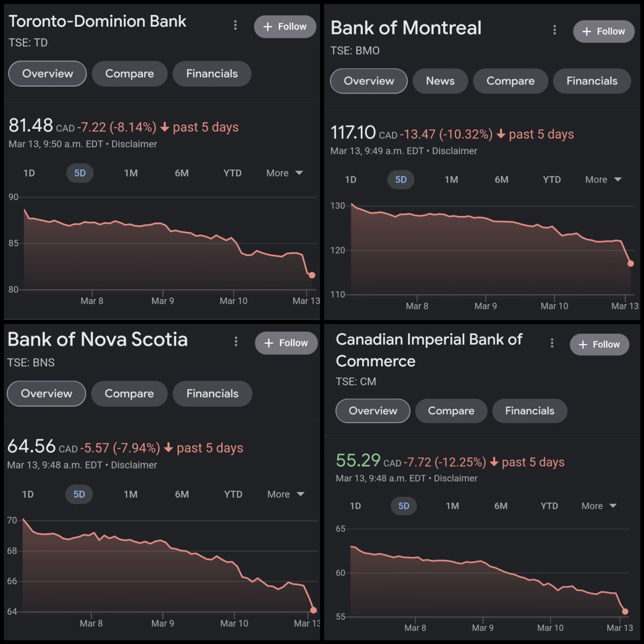This screenshot has width=644, height=644.
Task: Select 1M range on CM chart
Action: (x=452, y=506)
